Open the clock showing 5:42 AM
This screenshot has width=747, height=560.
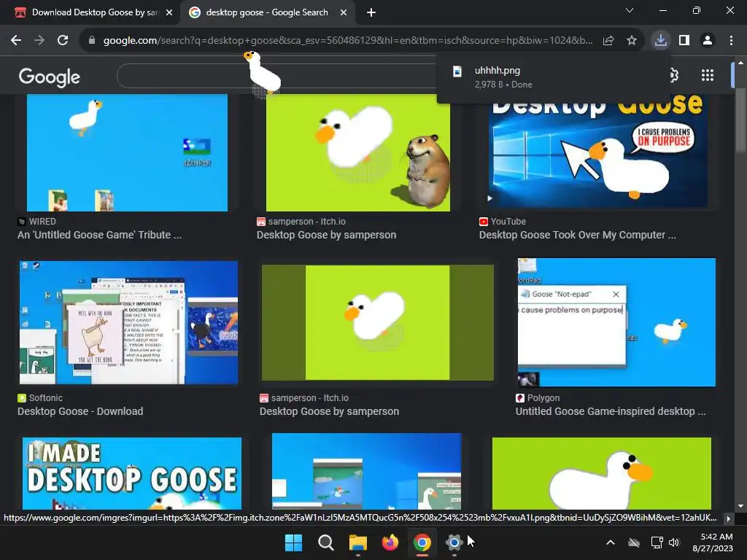point(713,542)
